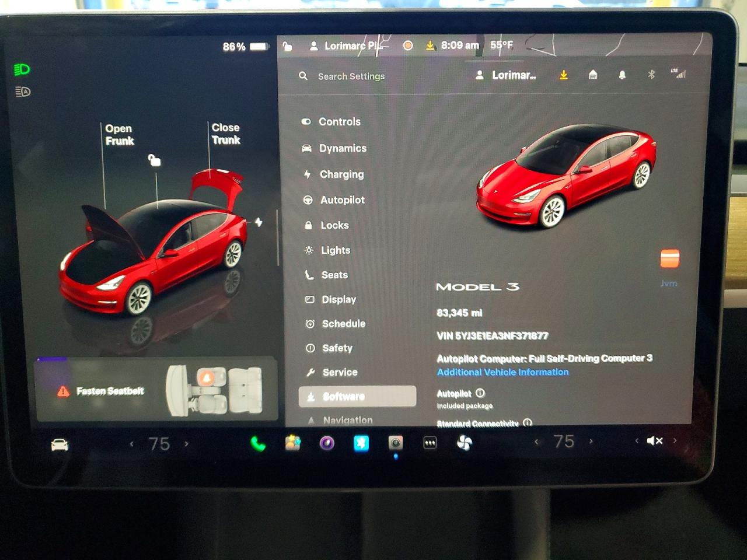Tap the battery 86% indicator
Image resolution: width=747 pixels, height=560 pixels.
(246, 47)
